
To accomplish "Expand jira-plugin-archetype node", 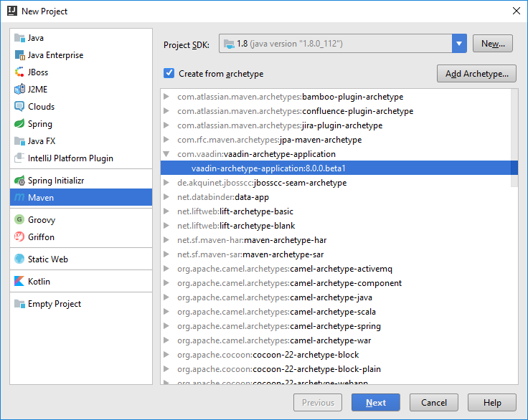I will point(166,125).
